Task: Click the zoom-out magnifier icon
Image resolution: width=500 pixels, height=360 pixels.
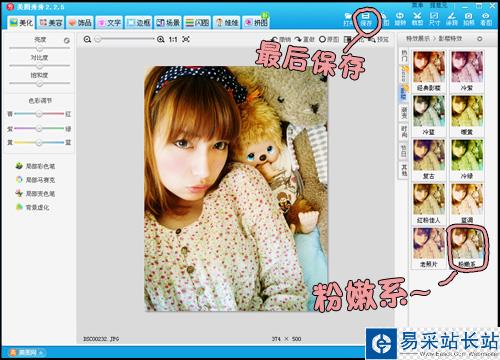Action: point(87,39)
